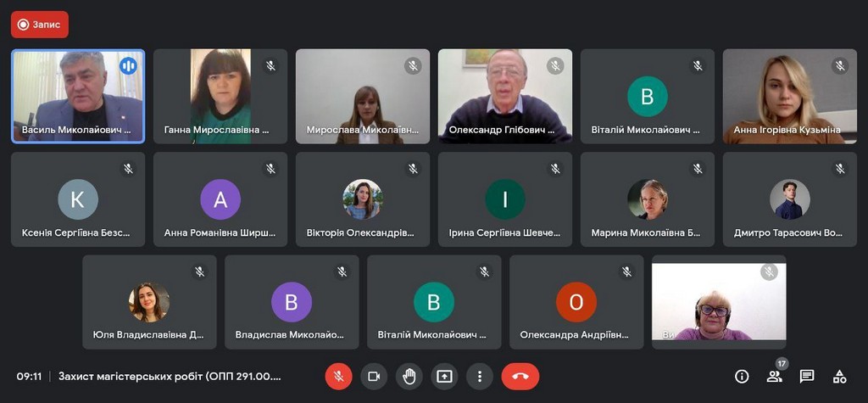The width and height of the screenshot is (868, 403).
Task: Click muted mic icon on Ганна Мирославівна tile
Action: coord(270,65)
